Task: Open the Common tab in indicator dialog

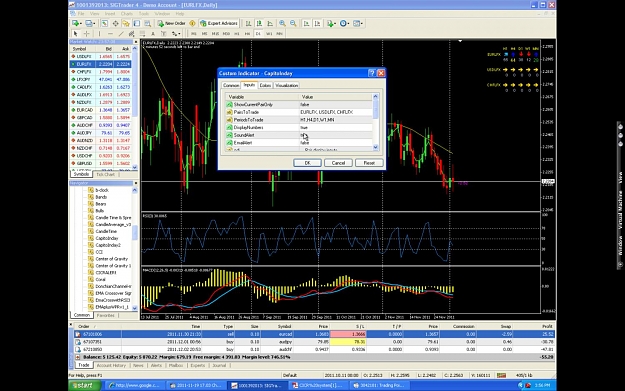Action: tap(231, 85)
